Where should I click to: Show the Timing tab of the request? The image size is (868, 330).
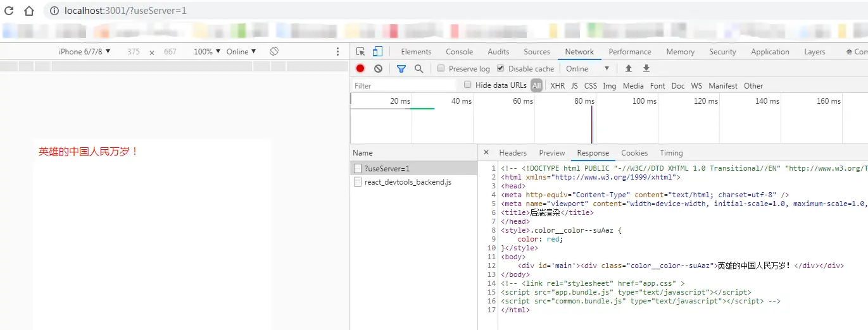click(x=671, y=152)
